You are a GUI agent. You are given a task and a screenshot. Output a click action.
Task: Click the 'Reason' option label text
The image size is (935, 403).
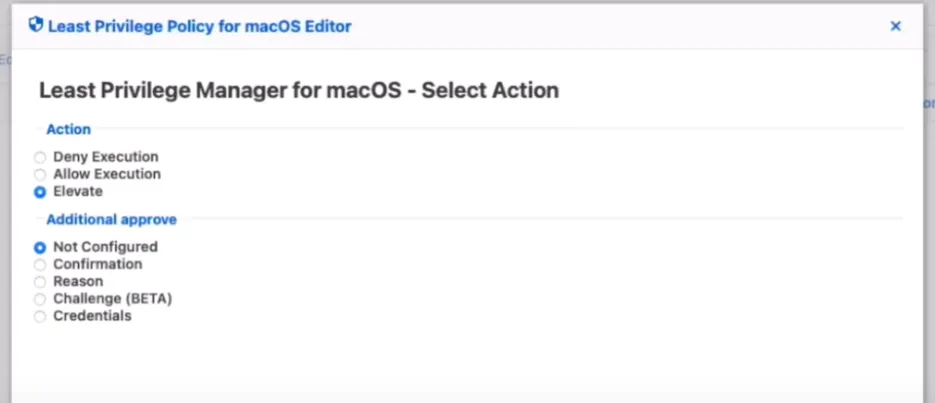[x=78, y=281]
